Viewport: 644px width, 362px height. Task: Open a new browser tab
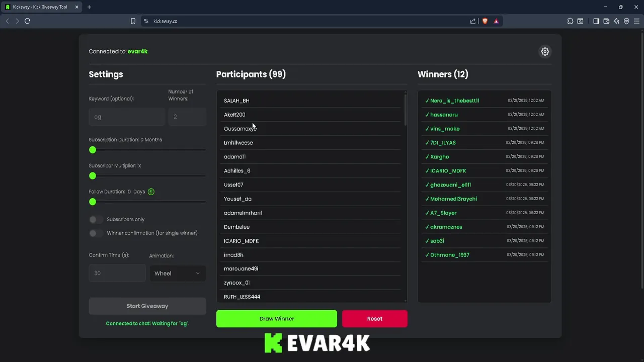(89, 7)
